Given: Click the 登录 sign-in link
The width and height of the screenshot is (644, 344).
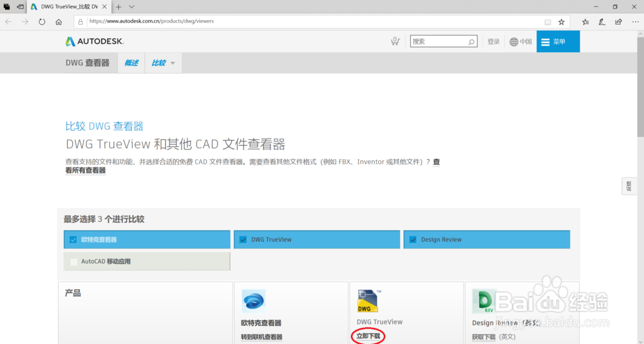Looking at the screenshot, I should coord(493,41).
